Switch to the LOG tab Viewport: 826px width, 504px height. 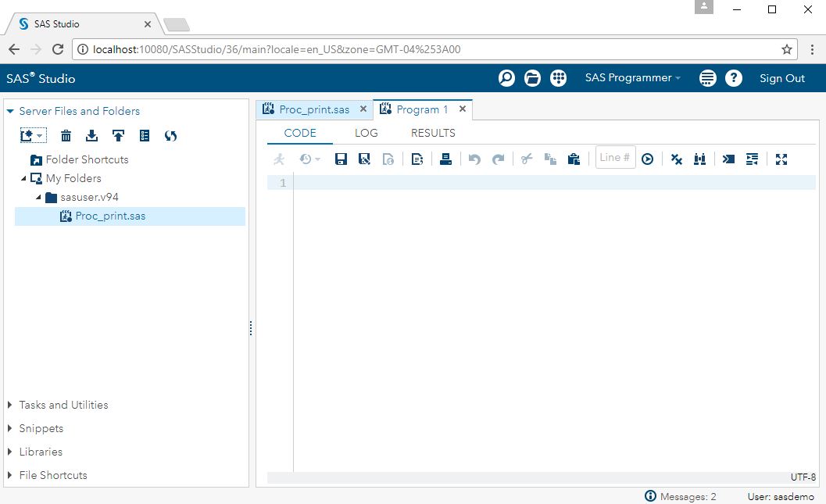pyautogui.click(x=367, y=133)
